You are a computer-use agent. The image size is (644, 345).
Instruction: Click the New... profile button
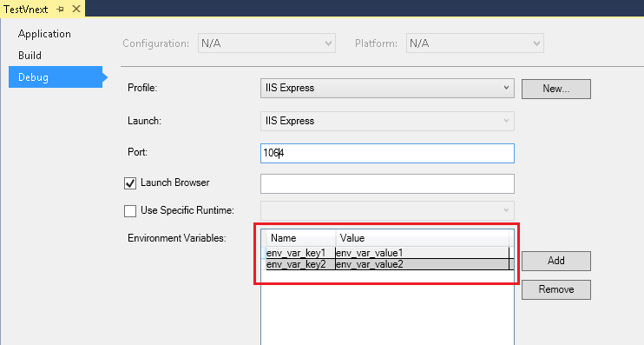pyautogui.click(x=556, y=89)
